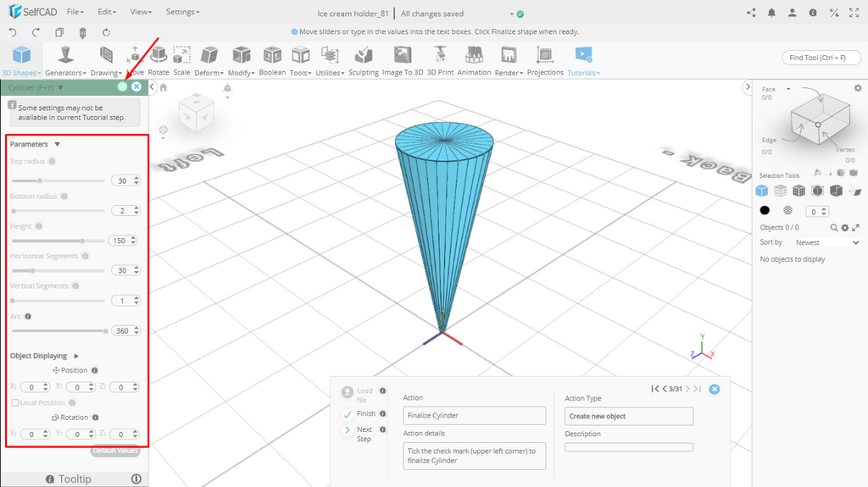This screenshot has height=487, width=868.
Task: Click the view orientation cube
Action: pos(196,112)
